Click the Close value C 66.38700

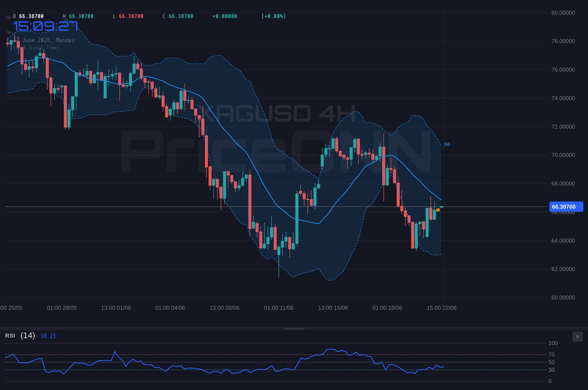point(178,16)
